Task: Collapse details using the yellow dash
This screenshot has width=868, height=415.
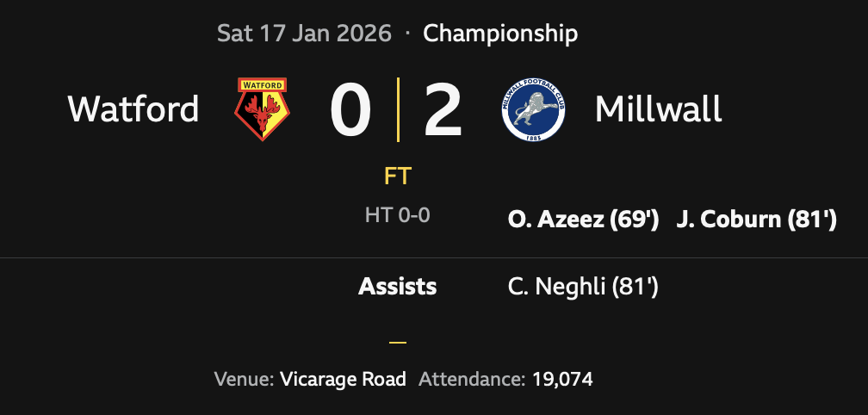Action: click(x=397, y=342)
